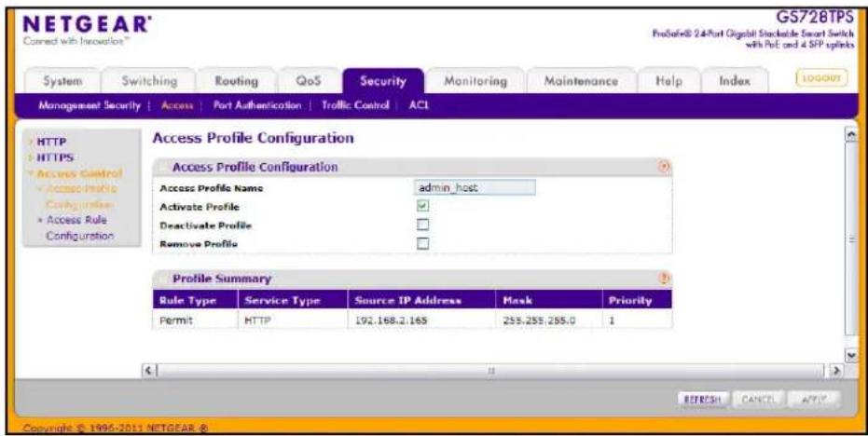This screenshot has height=436, width=868.
Task: Open the Help tab
Action: (x=668, y=81)
